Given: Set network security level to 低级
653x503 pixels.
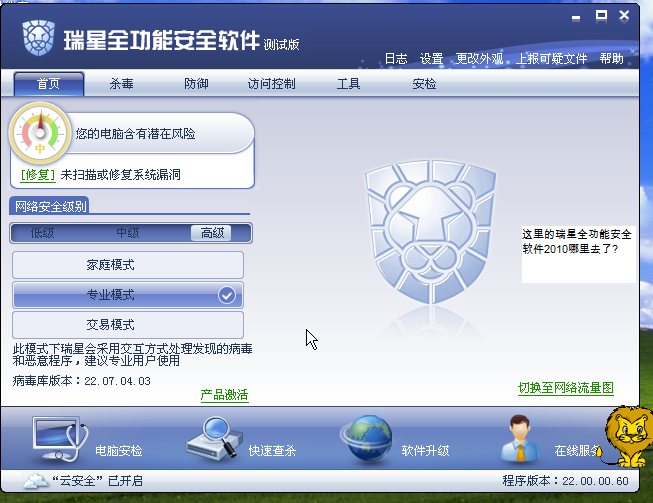Looking at the screenshot, I should [x=42, y=233].
